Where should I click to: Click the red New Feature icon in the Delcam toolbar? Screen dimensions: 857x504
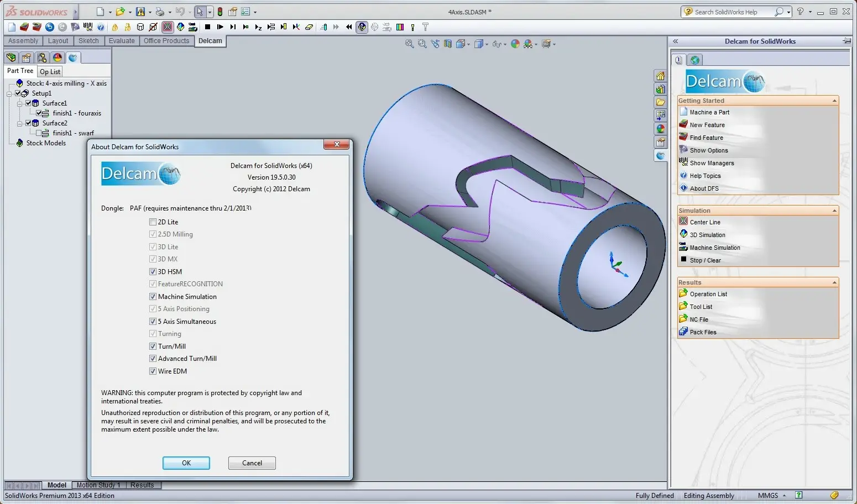click(x=24, y=27)
